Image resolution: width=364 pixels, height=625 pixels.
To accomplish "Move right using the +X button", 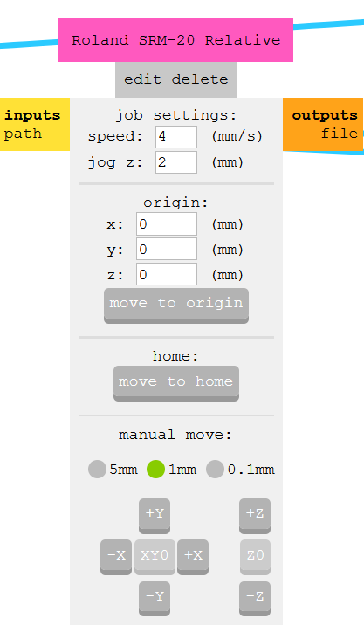I will (x=193, y=556).
